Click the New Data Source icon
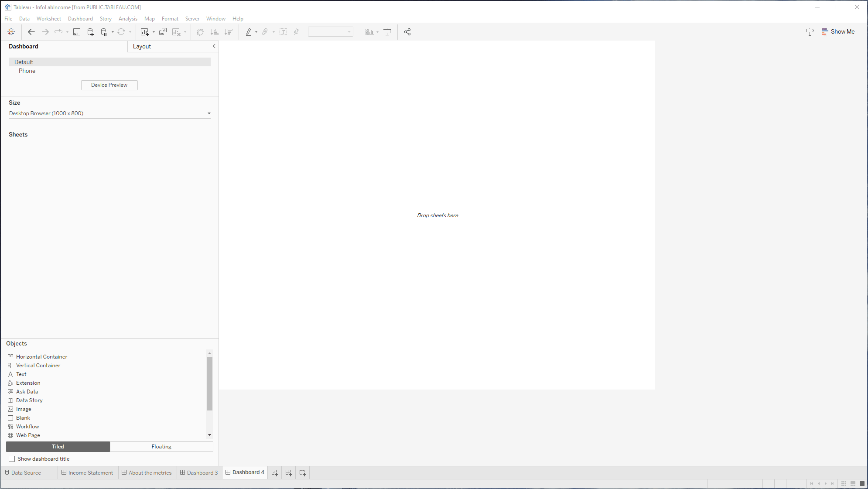This screenshot has height=489, width=868. (90, 32)
